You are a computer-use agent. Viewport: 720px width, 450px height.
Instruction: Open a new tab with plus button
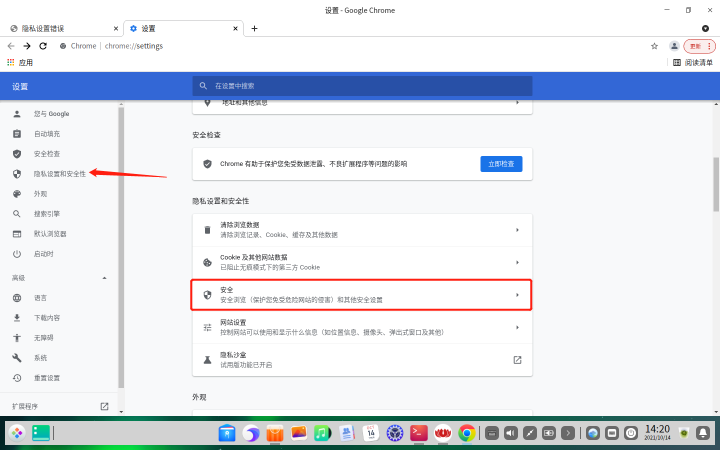(x=254, y=28)
